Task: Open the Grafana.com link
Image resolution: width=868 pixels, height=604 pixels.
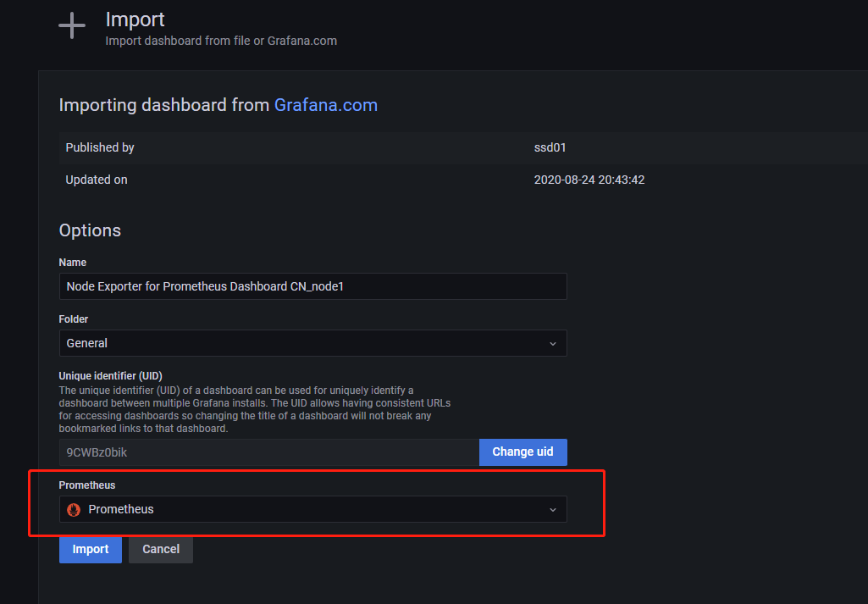Action: coord(325,105)
